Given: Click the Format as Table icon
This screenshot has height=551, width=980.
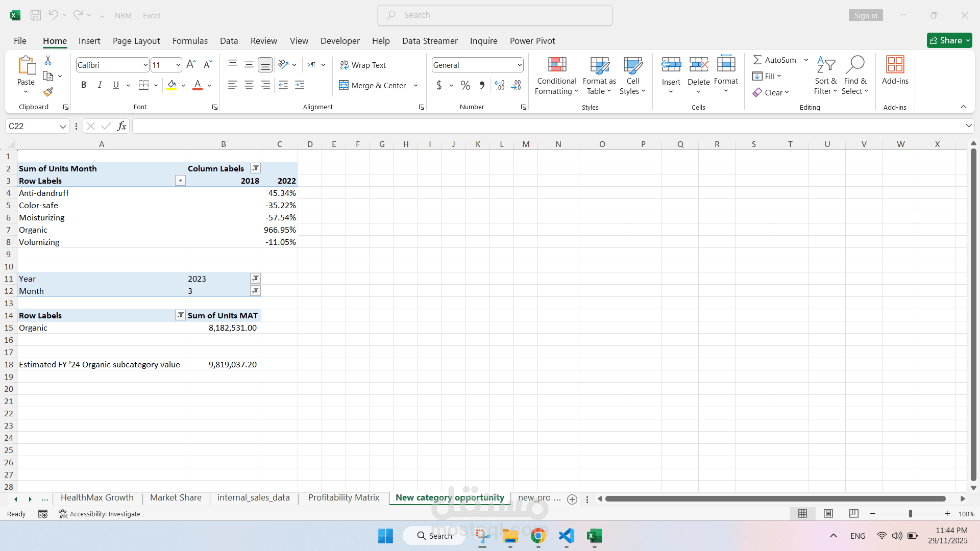Looking at the screenshot, I should tap(599, 65).
